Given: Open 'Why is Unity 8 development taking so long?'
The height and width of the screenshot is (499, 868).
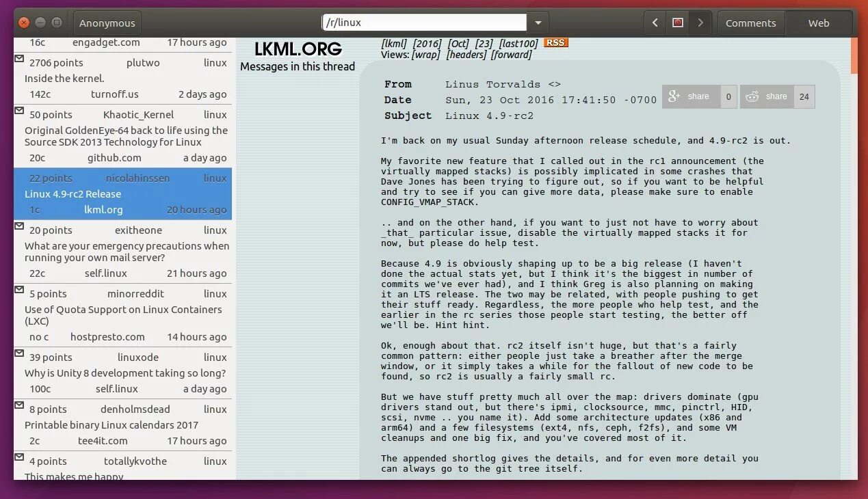Looking at the screenshot, I should point(124,373).
